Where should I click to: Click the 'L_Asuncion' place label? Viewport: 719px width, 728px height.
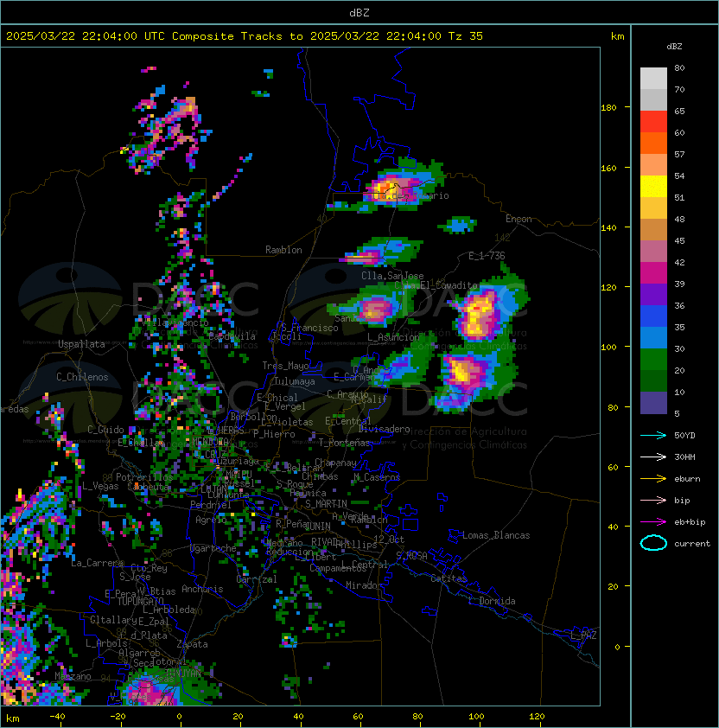[x=393, y=337]
